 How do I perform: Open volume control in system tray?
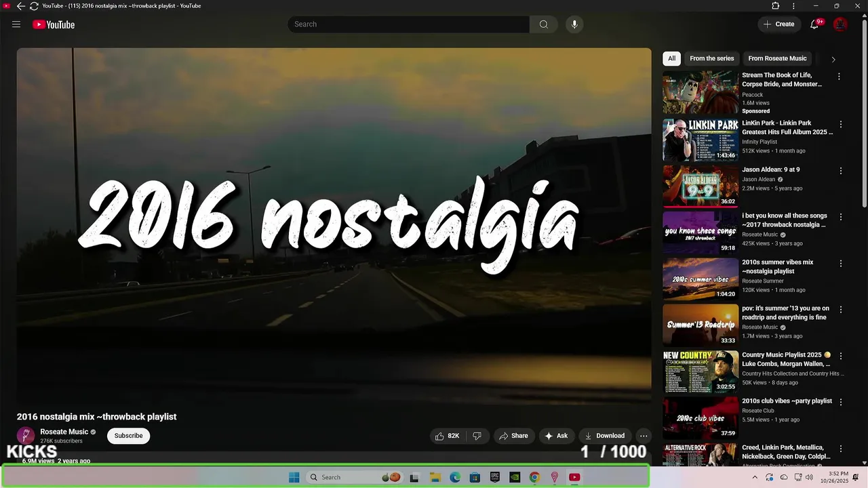click(809, 477)
